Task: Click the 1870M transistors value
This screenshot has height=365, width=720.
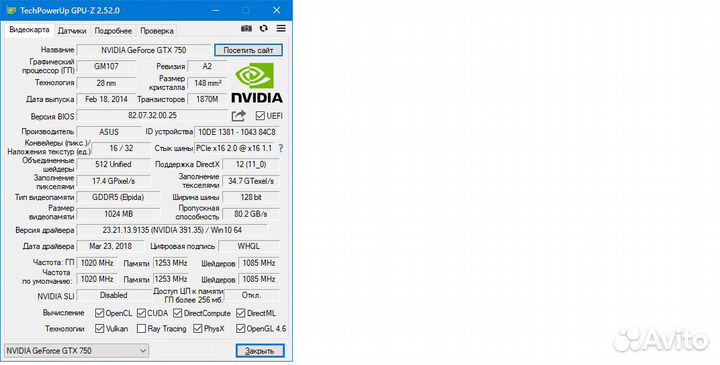Action: pyautogui.click(x=207, y=99)
